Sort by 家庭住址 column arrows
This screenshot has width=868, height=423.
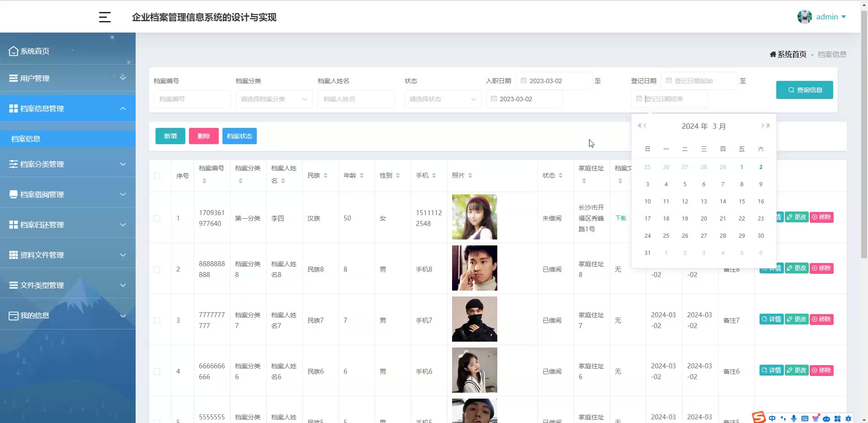pos(584,181)
